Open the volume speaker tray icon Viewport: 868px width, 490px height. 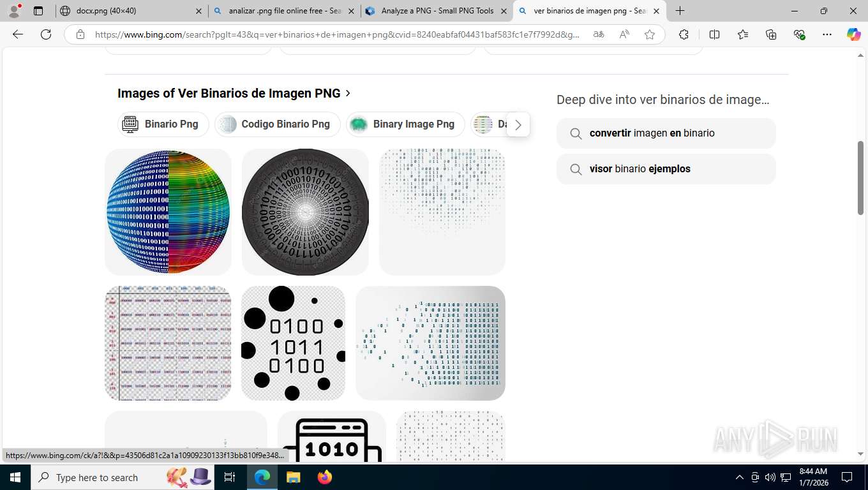(x=770, y=477)
